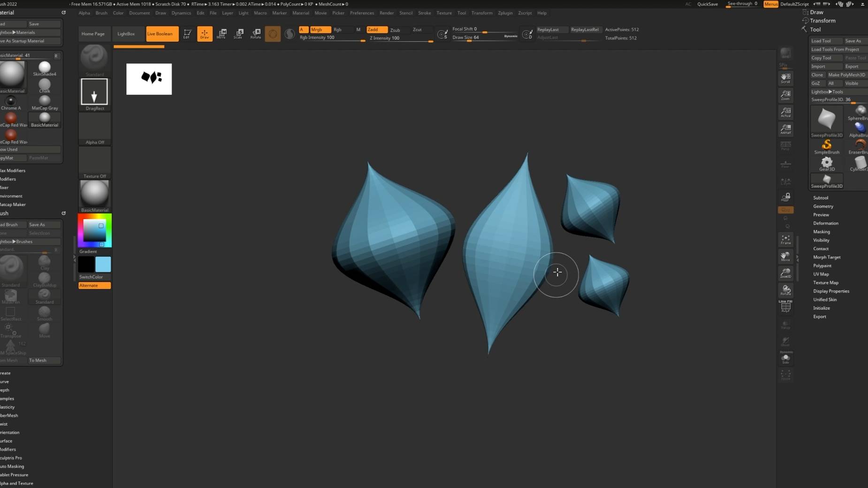
Task: Select the AlphaBrush tool
Action: 859,130
